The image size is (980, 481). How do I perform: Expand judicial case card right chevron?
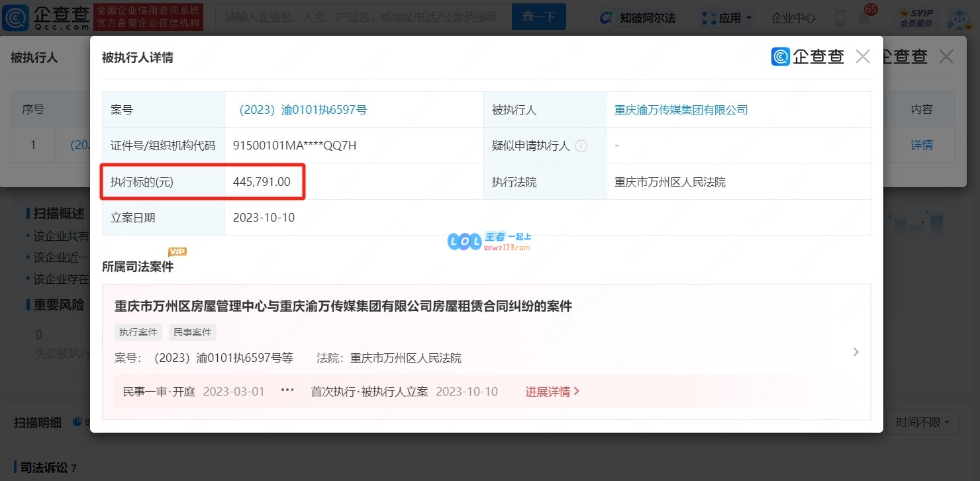856,352
